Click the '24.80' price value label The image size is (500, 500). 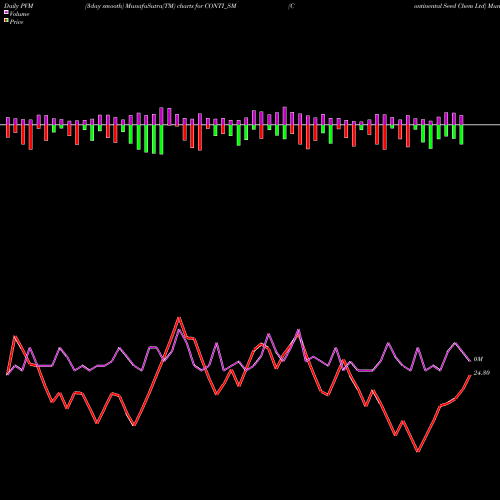[482, 373]
